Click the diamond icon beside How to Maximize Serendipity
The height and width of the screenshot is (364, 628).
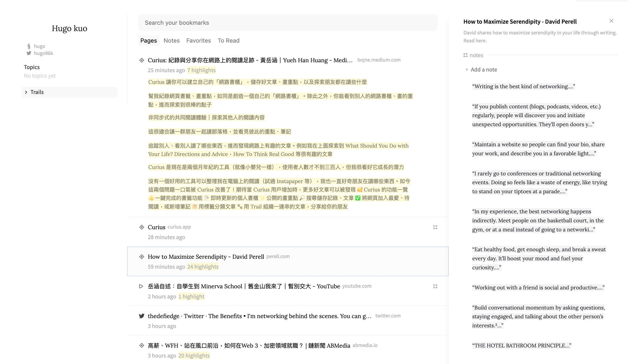[x=142, y=257]
